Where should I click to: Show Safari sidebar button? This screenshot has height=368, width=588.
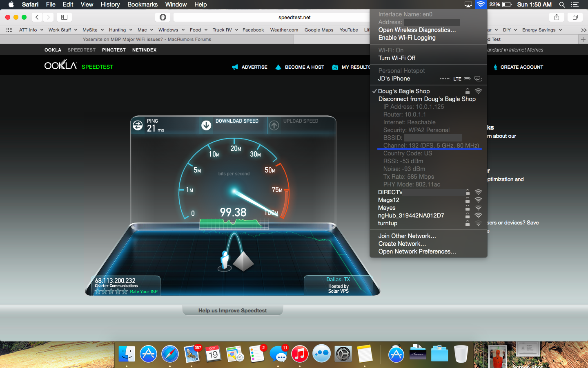click(x=64, y=17)
